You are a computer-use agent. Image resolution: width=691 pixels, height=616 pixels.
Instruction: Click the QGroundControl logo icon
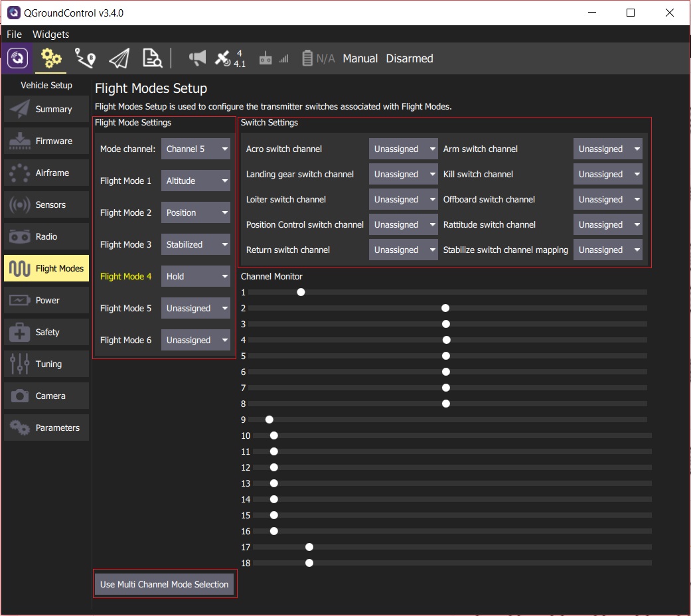tap(17, 58)
